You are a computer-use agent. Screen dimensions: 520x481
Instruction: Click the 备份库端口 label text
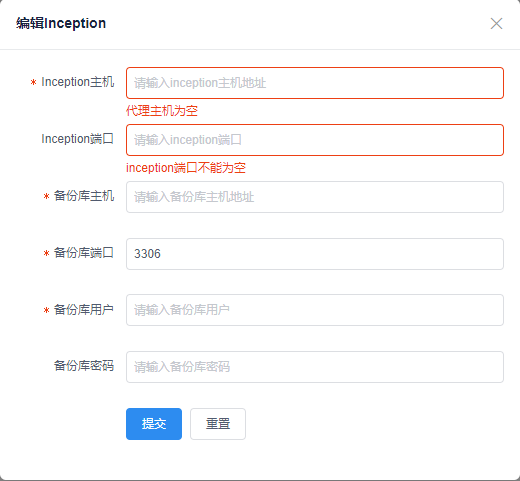click(84, 253)
